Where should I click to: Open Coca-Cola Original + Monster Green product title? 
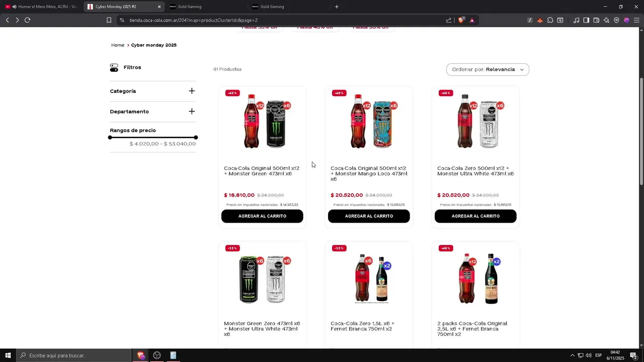click(262, 171)
